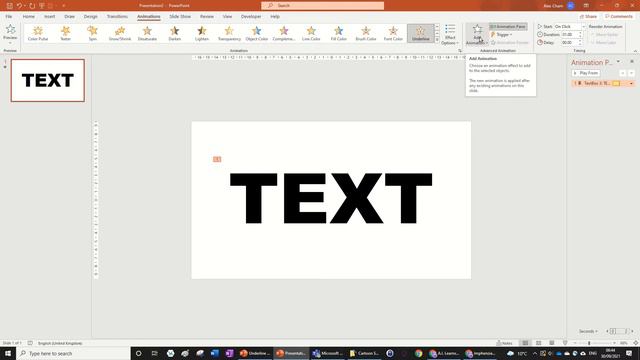Open the Effect Options dropdown
Screen dimensions: 640x360
click(450, 34)
